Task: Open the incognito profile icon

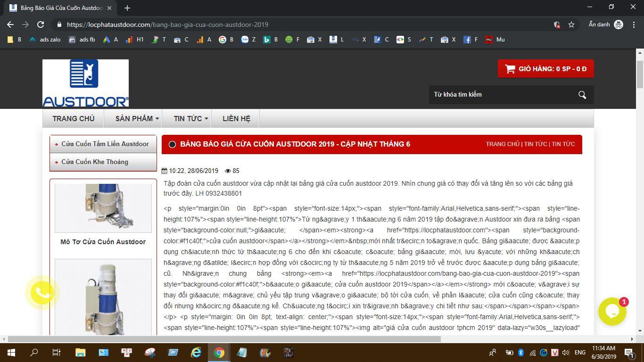Action: [619, 25]
